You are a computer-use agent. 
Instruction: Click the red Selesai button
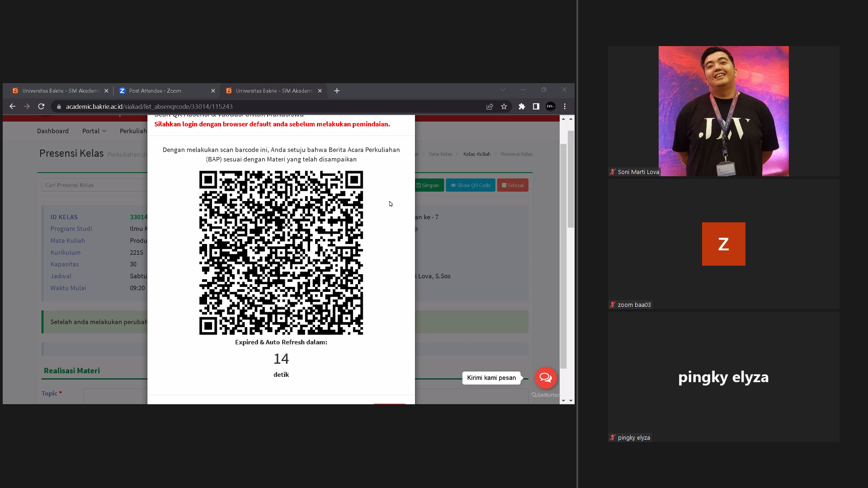pos(513,185)
